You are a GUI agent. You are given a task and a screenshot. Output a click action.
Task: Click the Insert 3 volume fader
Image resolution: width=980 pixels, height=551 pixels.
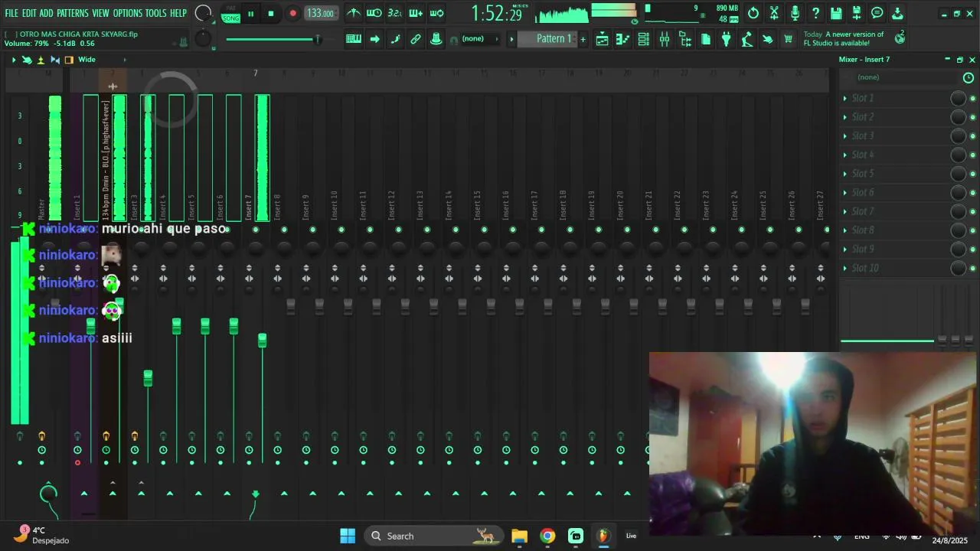[x=148, y=377]
